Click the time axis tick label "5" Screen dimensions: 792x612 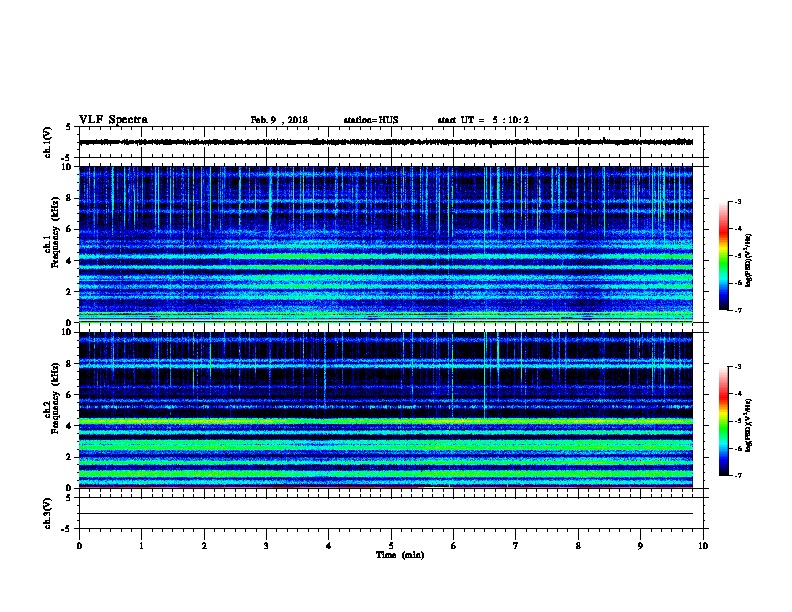pos(391,545)
